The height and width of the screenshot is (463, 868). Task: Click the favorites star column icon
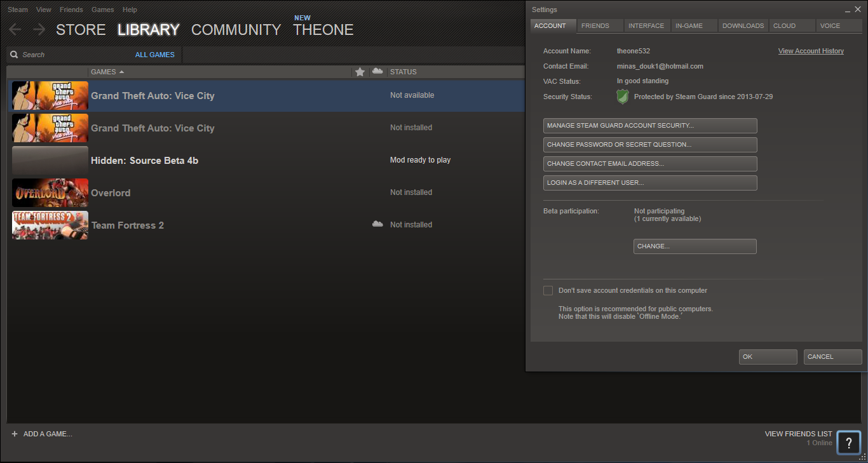(360, 72)
